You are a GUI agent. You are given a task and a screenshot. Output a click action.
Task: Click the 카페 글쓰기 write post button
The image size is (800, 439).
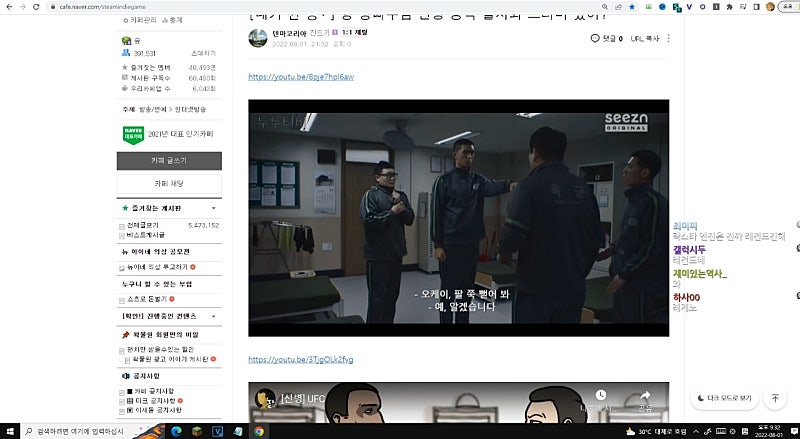(x=169, y=160)
